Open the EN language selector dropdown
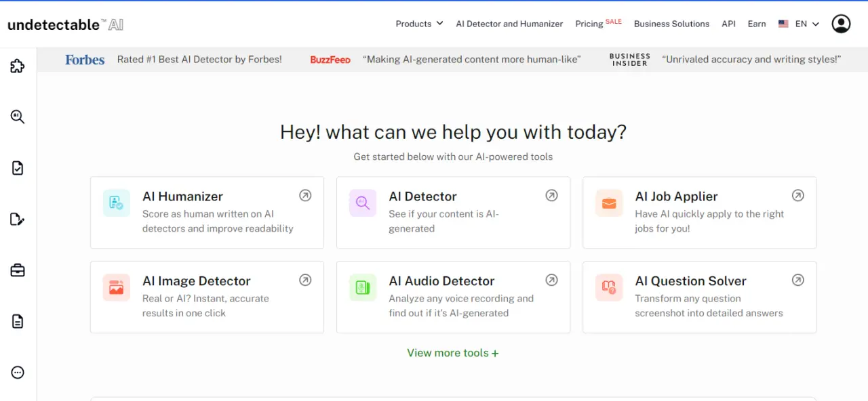Viewport: 868px width, 401px height. click(799, 24)
